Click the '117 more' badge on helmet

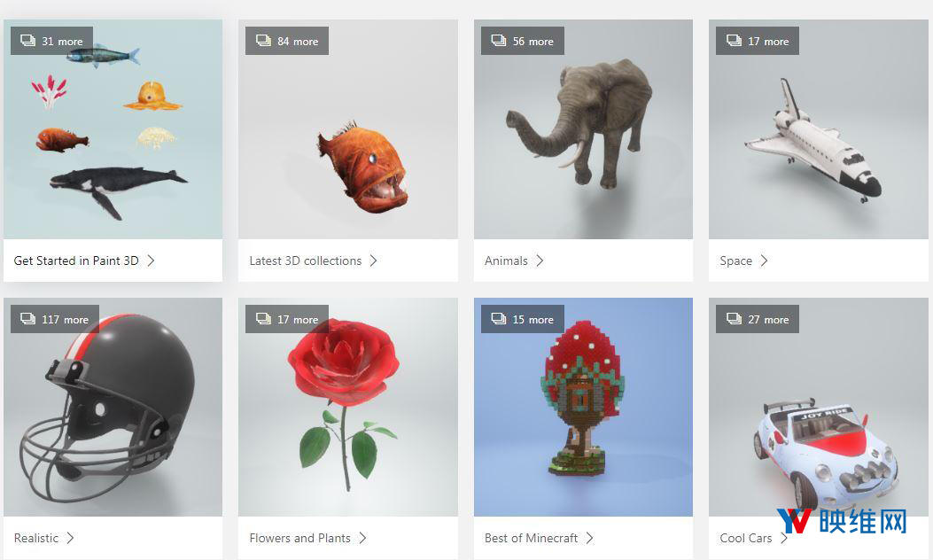(x=55, y=319)
